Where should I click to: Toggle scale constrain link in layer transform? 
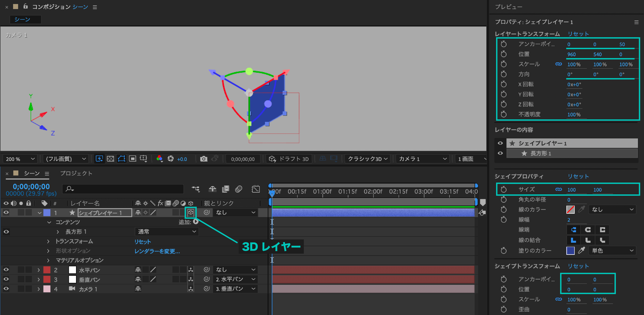tap(558, 64)
